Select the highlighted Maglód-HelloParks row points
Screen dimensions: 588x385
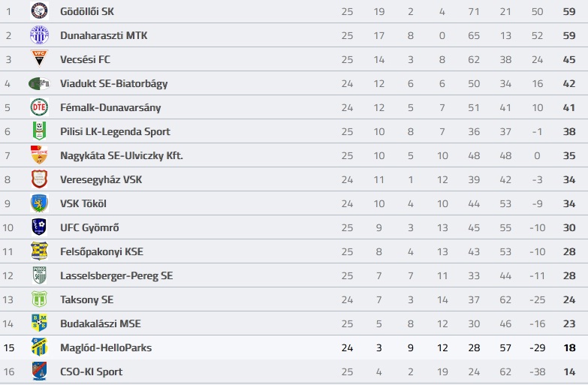(x=569, y=348)
